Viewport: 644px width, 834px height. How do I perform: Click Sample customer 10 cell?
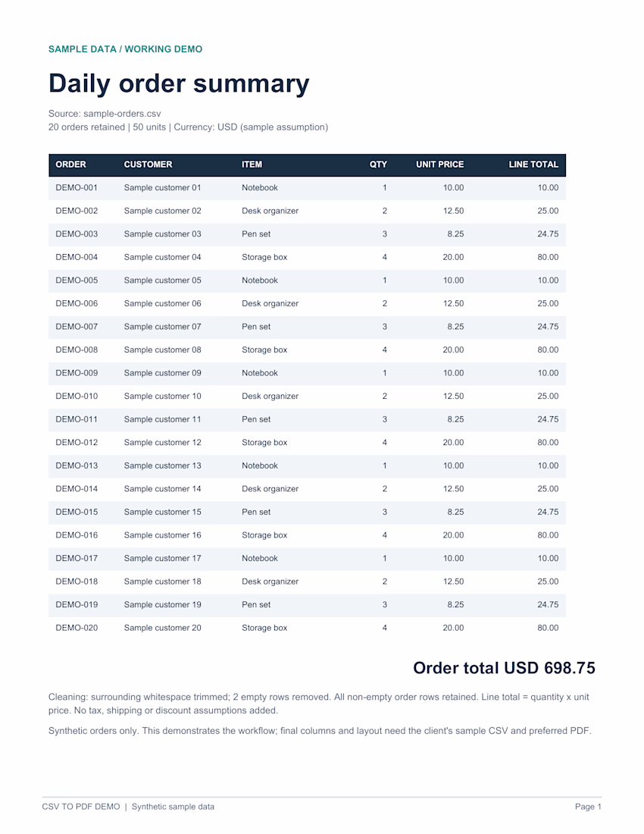tap(163, 397)
